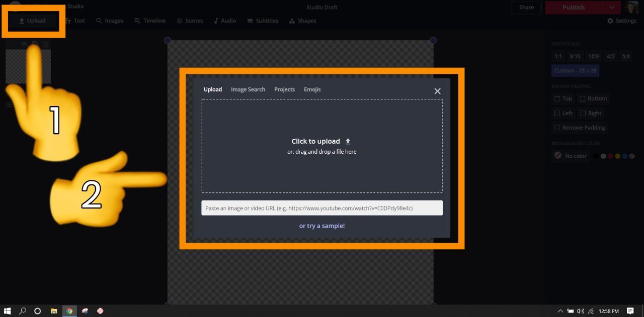
Task: Switch to the Emojis tab
Action: coord(312,89)
